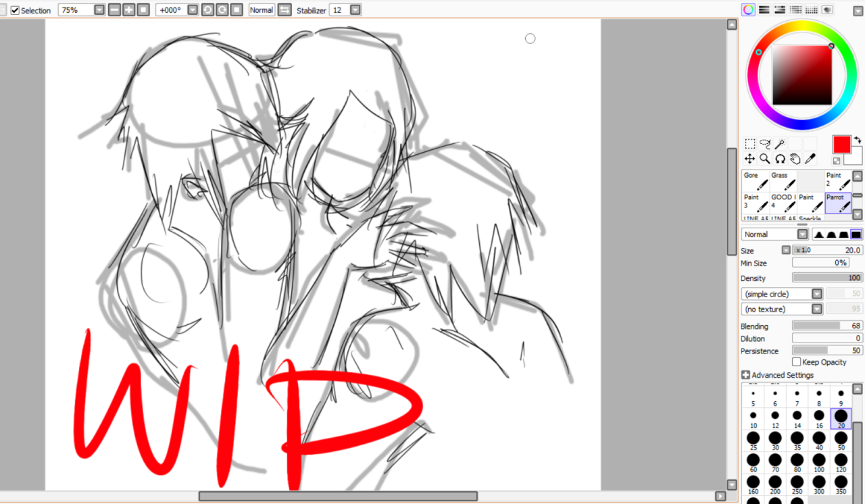
Task: Choose the Parrot brush
Action: pos(839,203)
